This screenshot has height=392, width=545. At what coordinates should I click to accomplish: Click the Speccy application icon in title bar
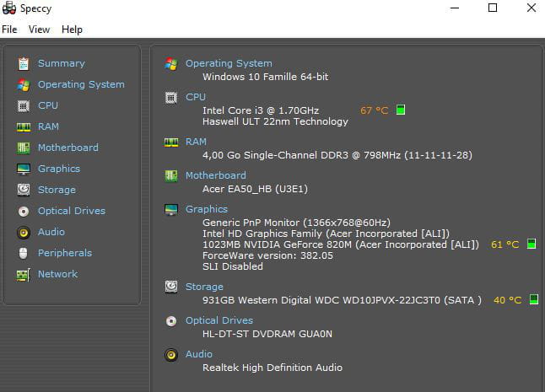coord(9,8)
